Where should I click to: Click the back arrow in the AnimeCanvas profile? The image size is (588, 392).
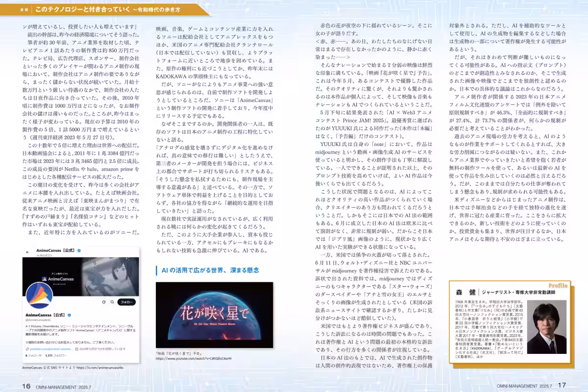(27, 252)
